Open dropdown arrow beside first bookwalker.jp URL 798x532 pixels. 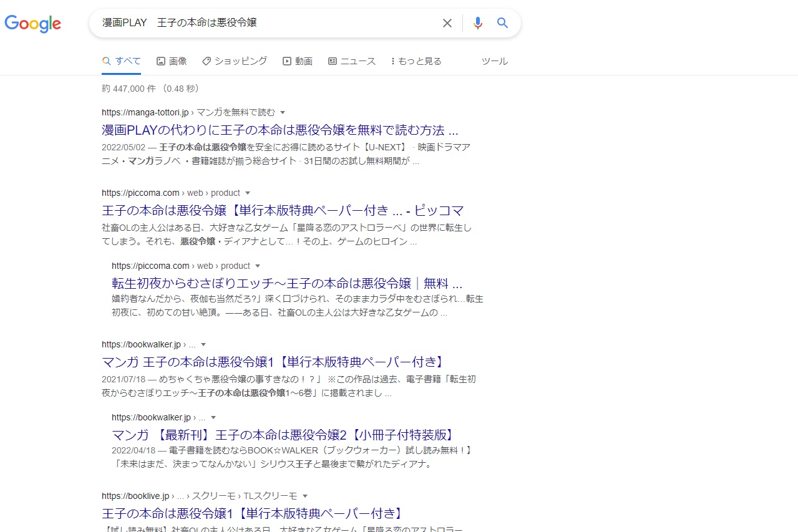point(203,344)
